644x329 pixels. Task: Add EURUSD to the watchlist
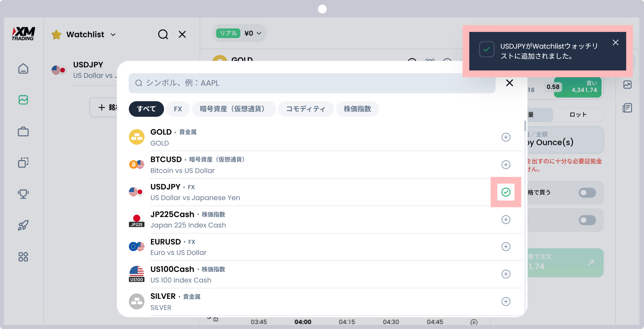[506, 247]
